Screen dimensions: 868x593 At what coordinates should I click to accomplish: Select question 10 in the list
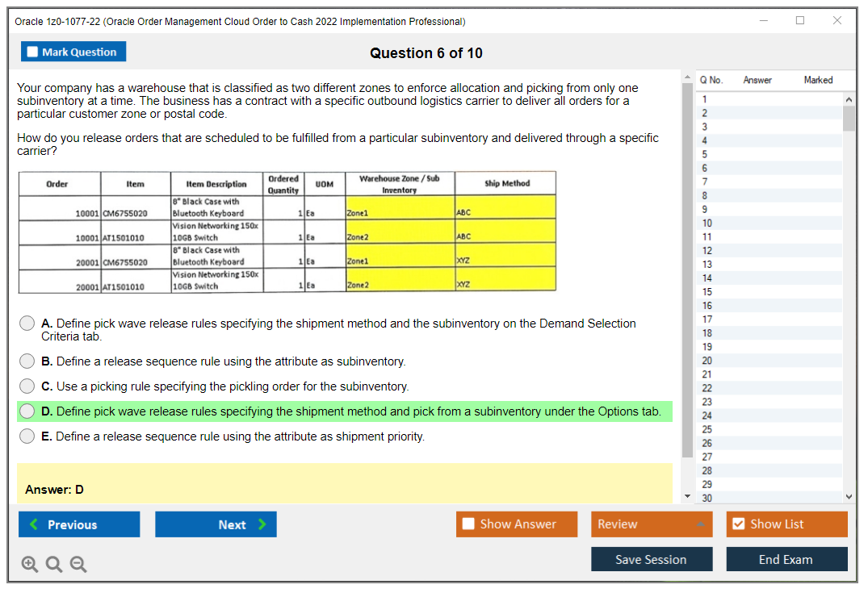tap(769, 223)
